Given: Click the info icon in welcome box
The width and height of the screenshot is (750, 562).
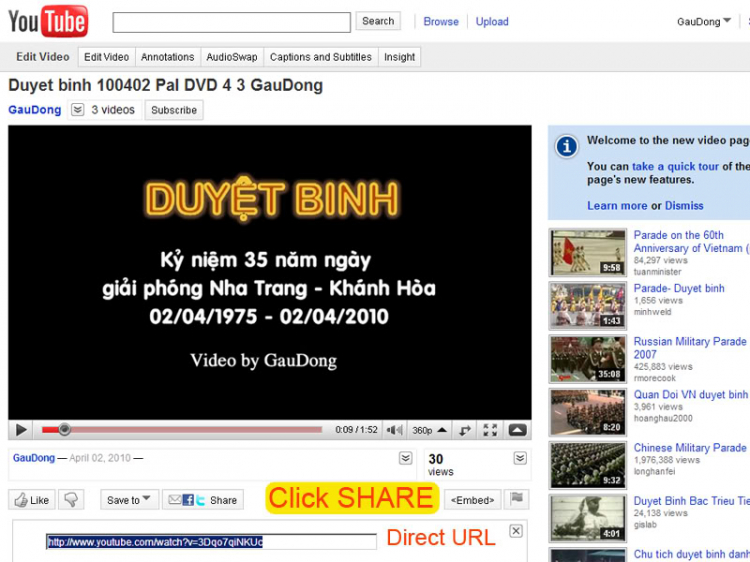Looking at the screenshot, I should pyautogui.click(x=567, y=146).
